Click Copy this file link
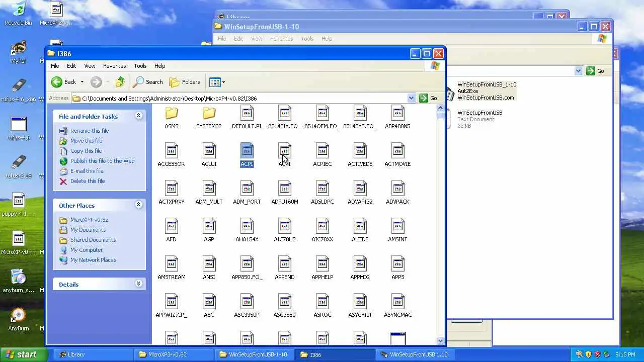Screen dimensions: 644x362 [86, 151]
